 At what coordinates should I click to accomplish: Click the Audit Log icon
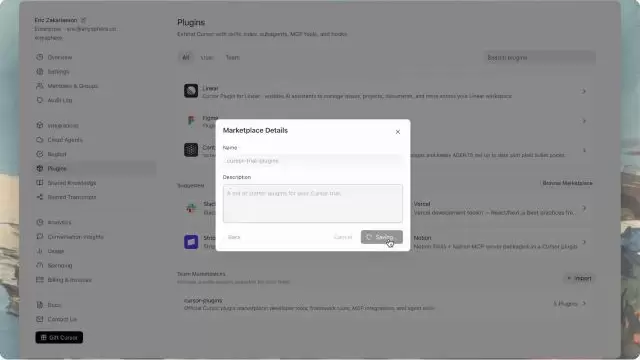point(40,100)
